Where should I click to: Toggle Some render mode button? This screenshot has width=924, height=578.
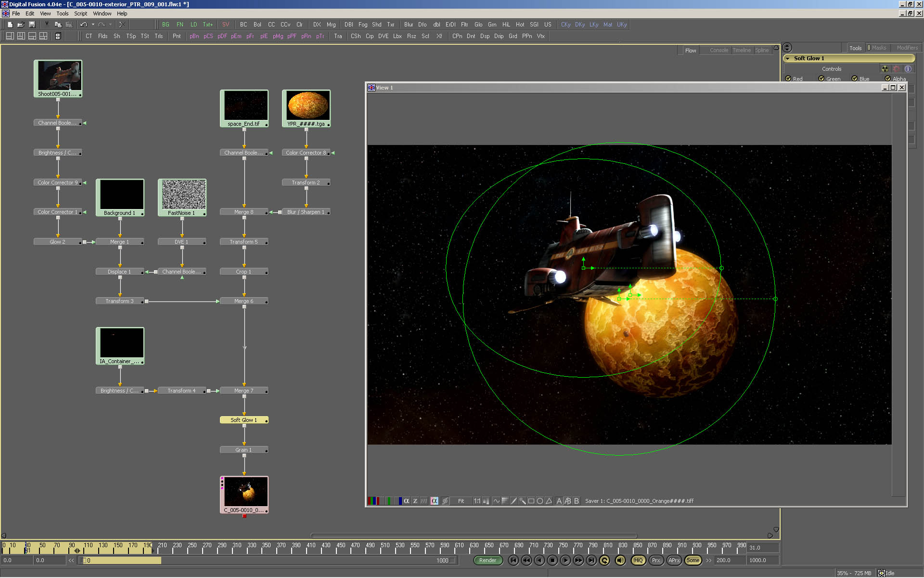(x=693, y=560)
